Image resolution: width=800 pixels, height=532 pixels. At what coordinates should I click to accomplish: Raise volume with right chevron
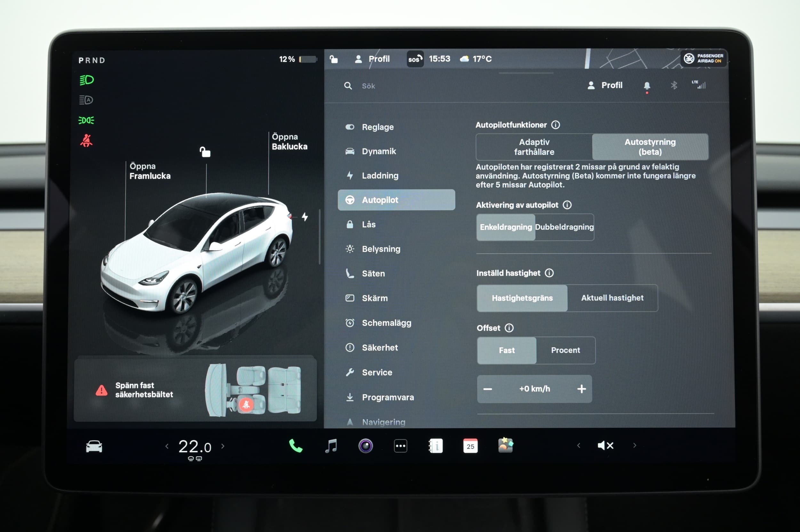tap(634, 446)
